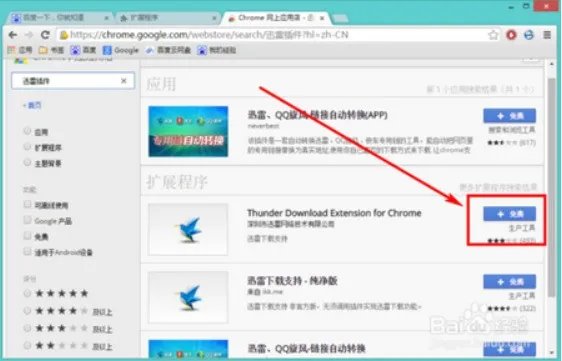Open the Google bookmark
This screenshot has height=361, width=562.
(120, 50)
